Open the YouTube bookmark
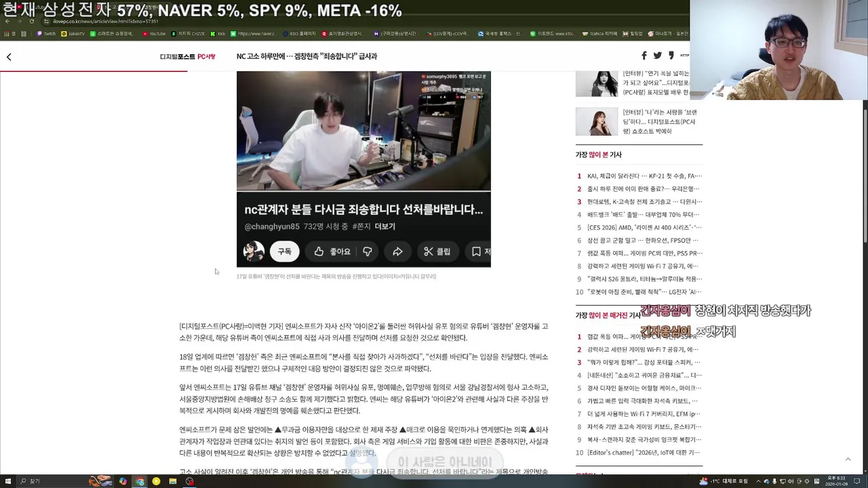This screenshot has width=868, height=488. [154, 33]
